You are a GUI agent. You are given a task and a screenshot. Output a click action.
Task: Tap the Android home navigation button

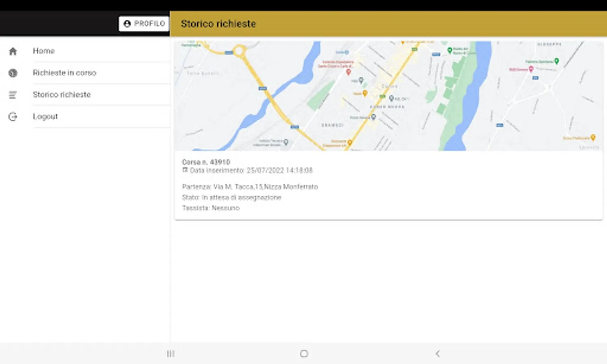(304, 354)
